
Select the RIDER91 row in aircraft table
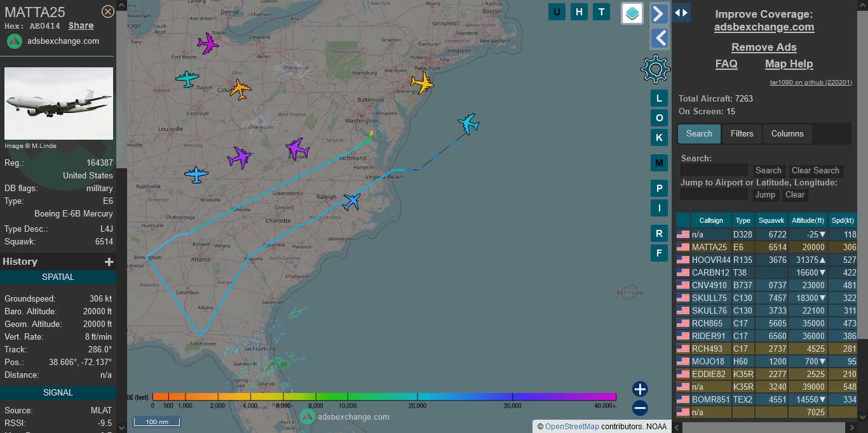pyautogui.click(x=766, y=336)
